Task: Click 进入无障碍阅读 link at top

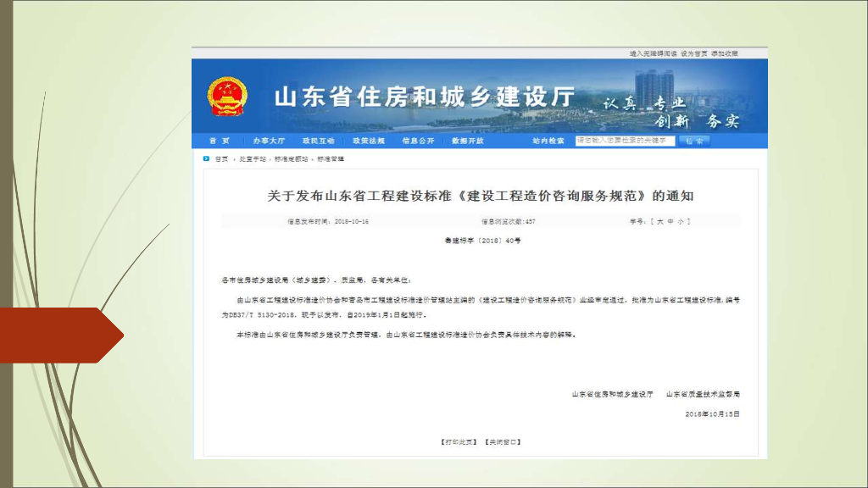Action: click(x=654, y=53)
